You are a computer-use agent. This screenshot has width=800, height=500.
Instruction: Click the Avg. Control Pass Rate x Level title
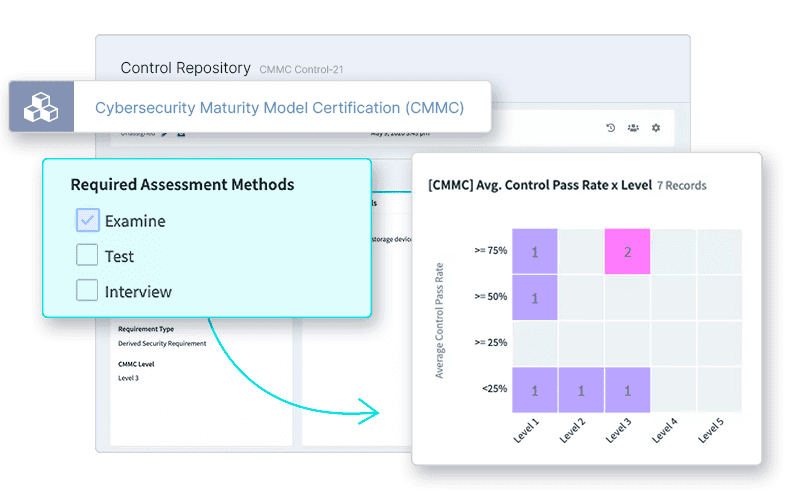pyautogui.click(x=540, y=185)
